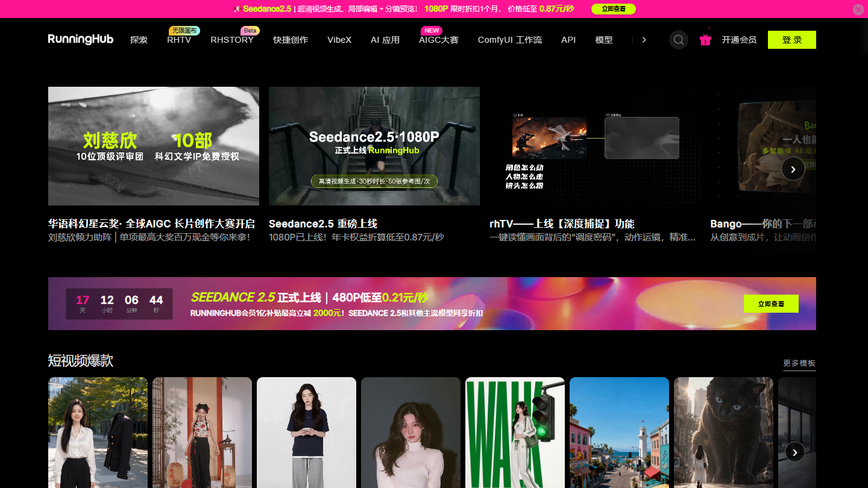
Task: Show next featured banner slide
Action: tap(793, 169)
